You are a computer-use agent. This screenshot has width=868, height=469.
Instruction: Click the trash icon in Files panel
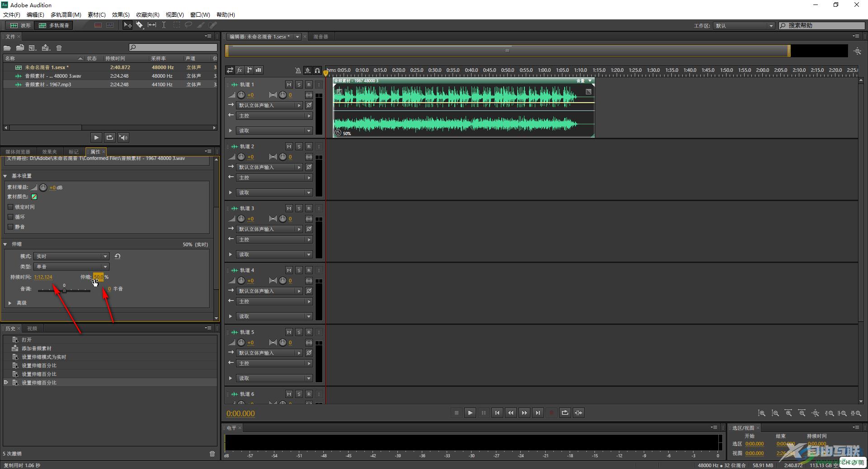tap(59, 48)
